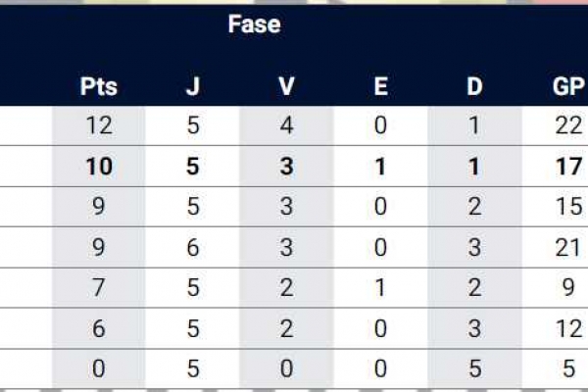The height and width of the screenshot is (392, 588).
Task: Select the 7 in the Pts column
Action: click(x=98, y=288)
